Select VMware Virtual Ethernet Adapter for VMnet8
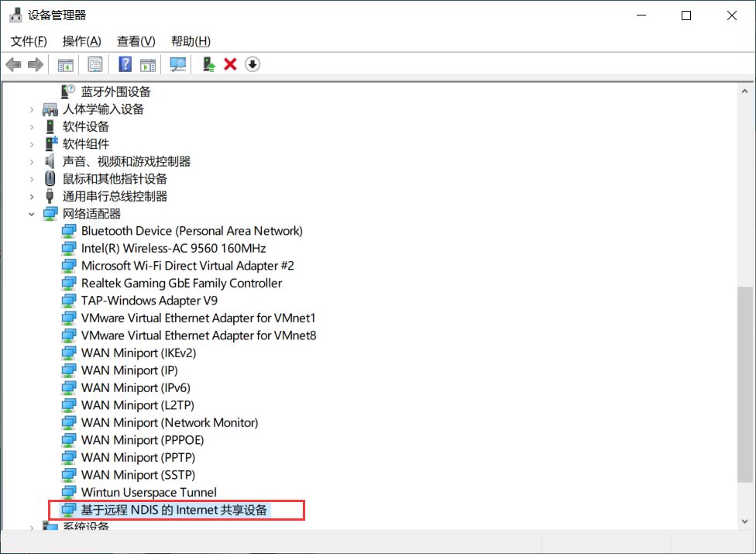 click(198, 335)
